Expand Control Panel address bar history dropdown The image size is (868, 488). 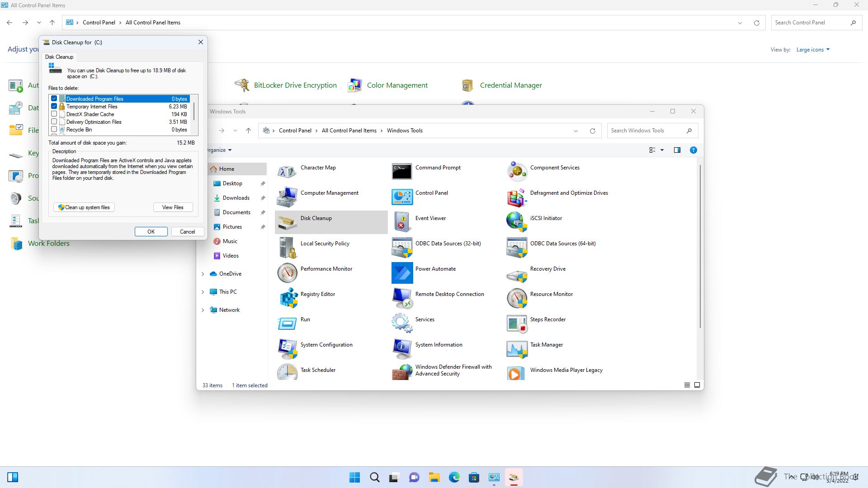click(740, 23)
